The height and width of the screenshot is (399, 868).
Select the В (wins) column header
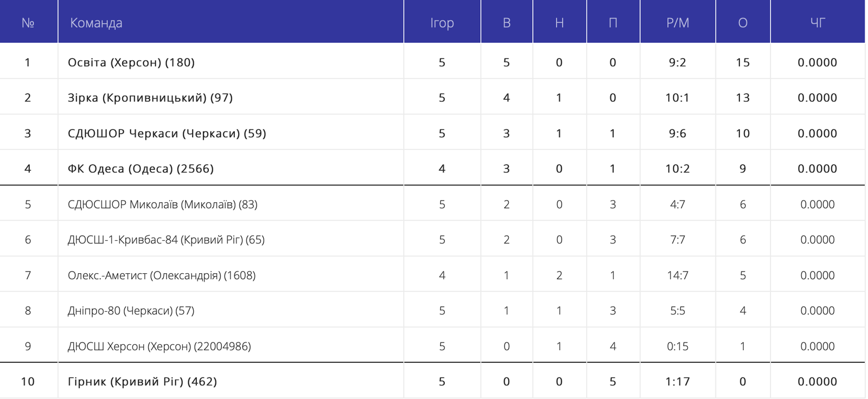pyautogui.click(x=507, y=23)
